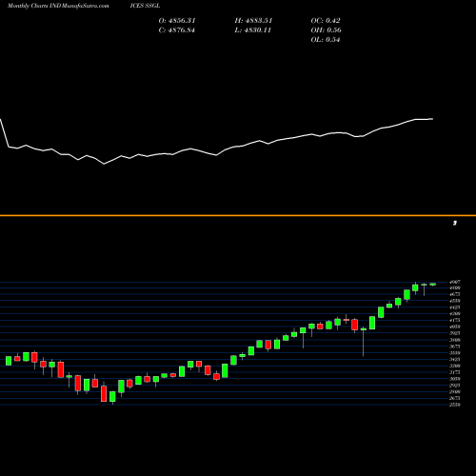Image resolution: width=476 pixels, height=476 pixels.
Task: Click the ICES SSGL symbol label
Action: 145,6
